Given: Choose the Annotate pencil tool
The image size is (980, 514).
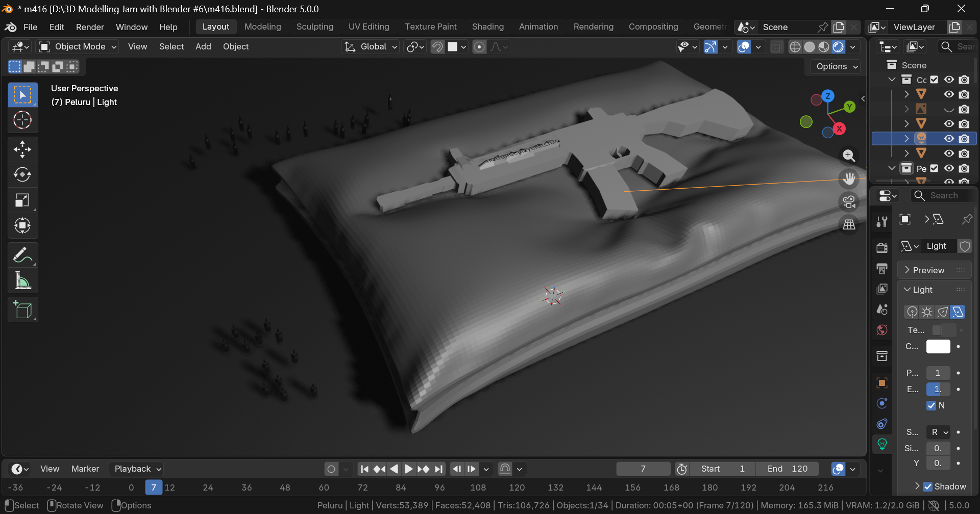Looking at the screenshot, I should (22, 255).
